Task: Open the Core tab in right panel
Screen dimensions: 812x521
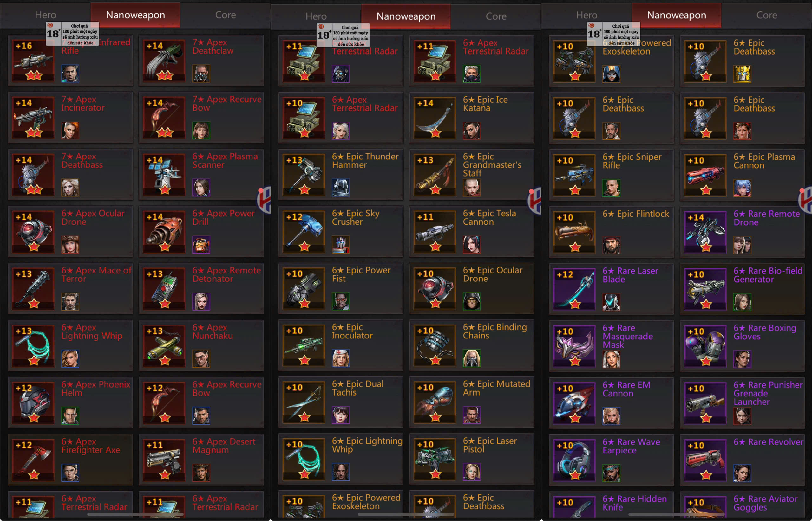Action: coord(767,15)
